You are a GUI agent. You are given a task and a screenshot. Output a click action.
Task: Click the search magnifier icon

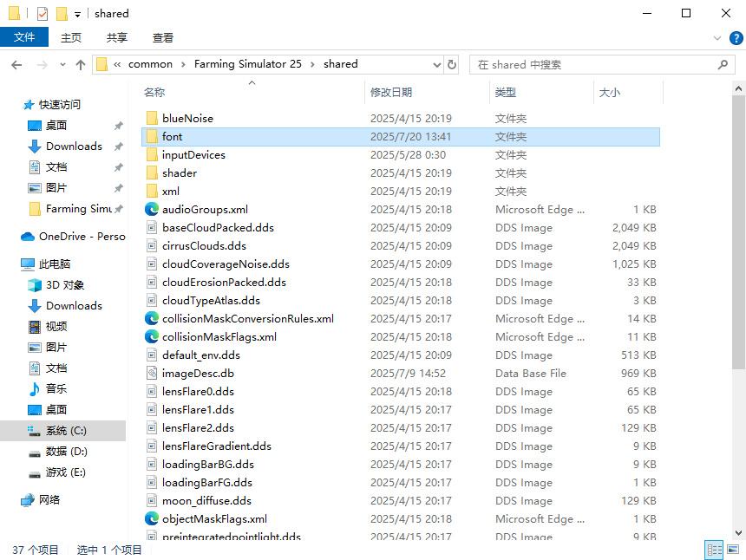point(723,65)
